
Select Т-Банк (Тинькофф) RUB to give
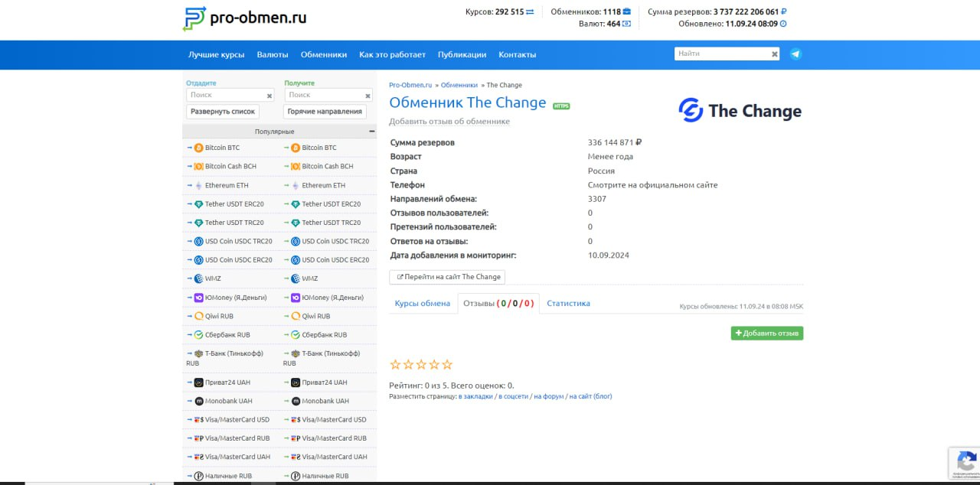[x=224, y=358]
